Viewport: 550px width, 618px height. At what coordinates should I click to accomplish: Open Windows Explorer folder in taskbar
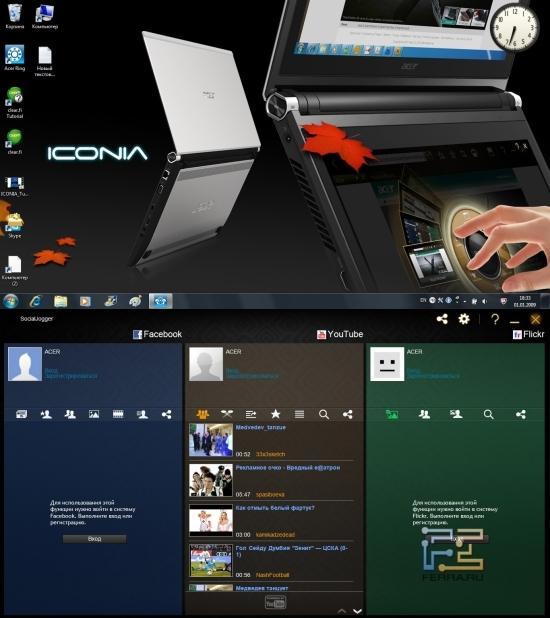[x=61, y=301]
